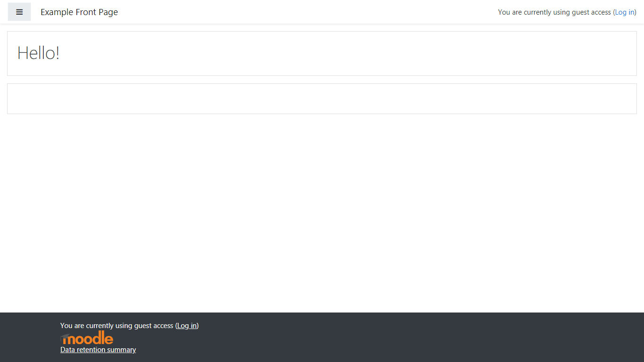The height and width of the screenshot is (362, 644).
Task: Click the graduation cap on Moodle logo
Action: (65, 337)
